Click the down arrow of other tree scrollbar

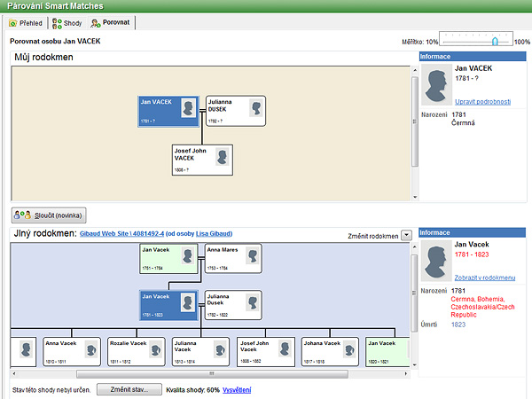point(414,365)
